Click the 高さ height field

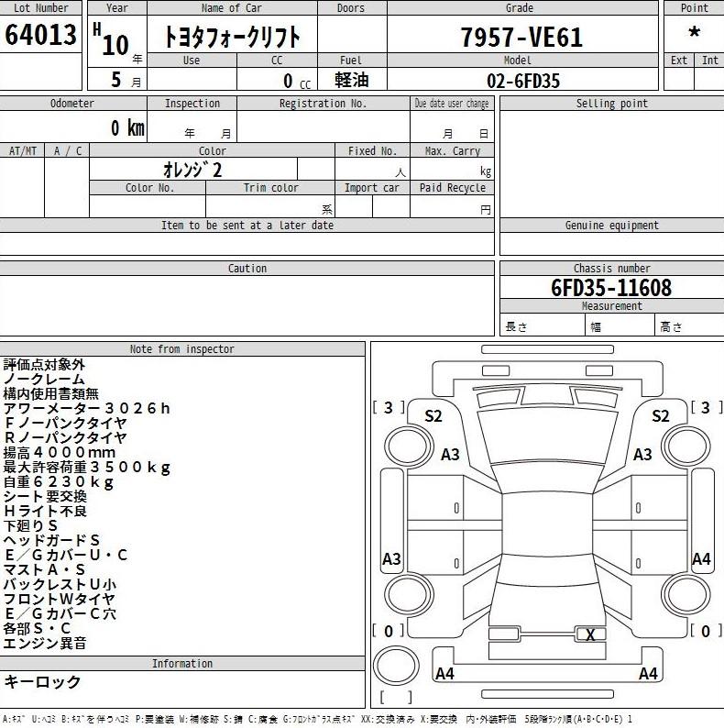[x=690, y=325]
